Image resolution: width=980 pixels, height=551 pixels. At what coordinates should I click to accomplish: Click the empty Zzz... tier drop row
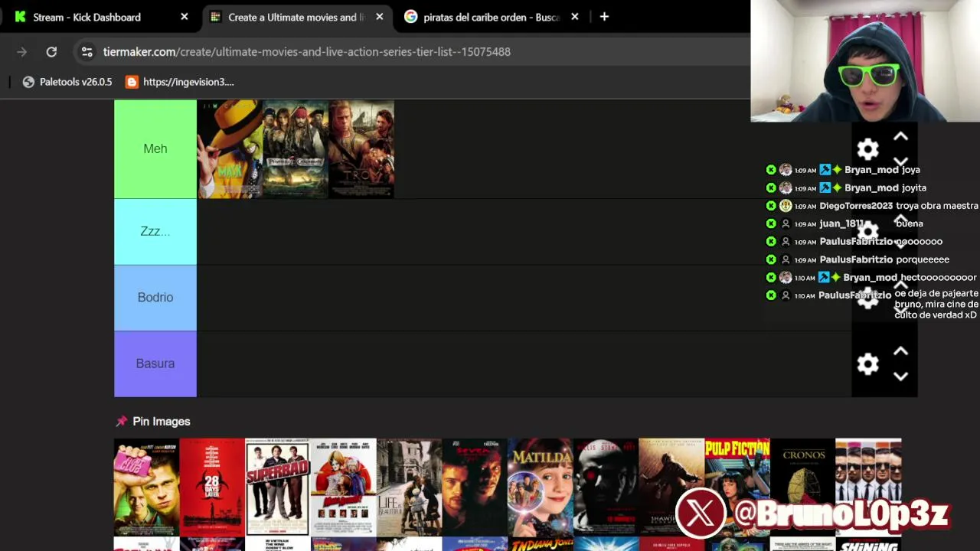coord(524,232)
